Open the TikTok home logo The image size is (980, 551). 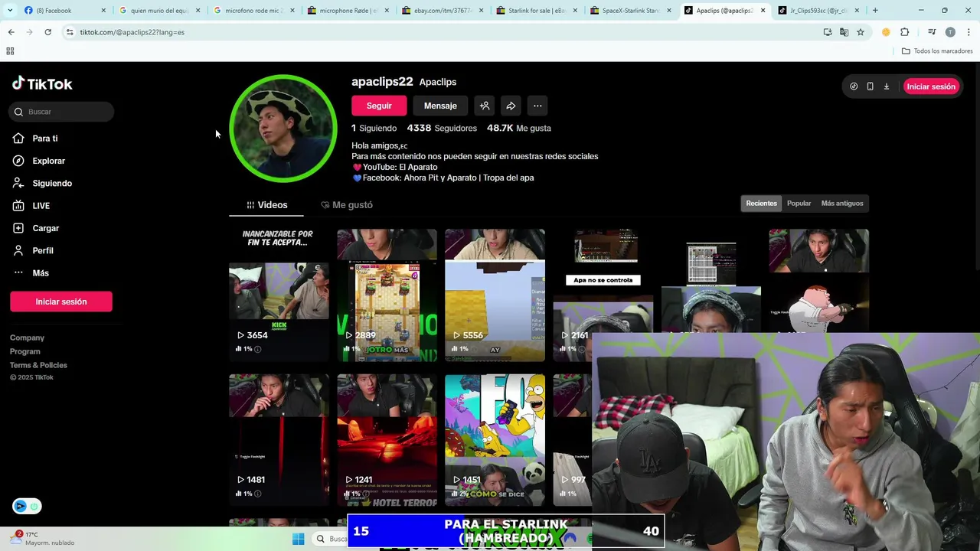42,84
